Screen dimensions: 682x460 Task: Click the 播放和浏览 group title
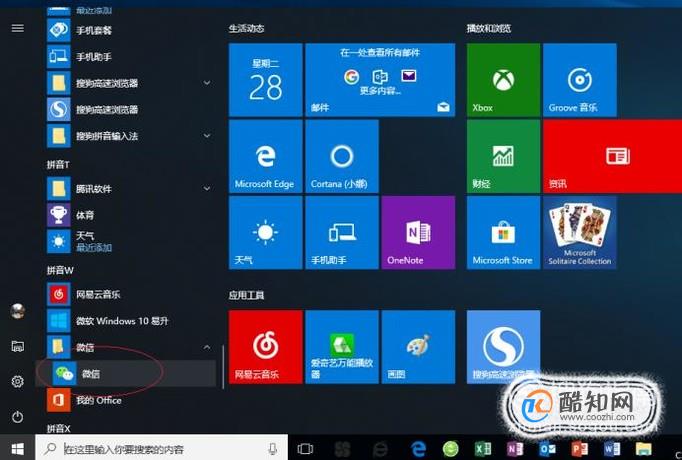488,29
